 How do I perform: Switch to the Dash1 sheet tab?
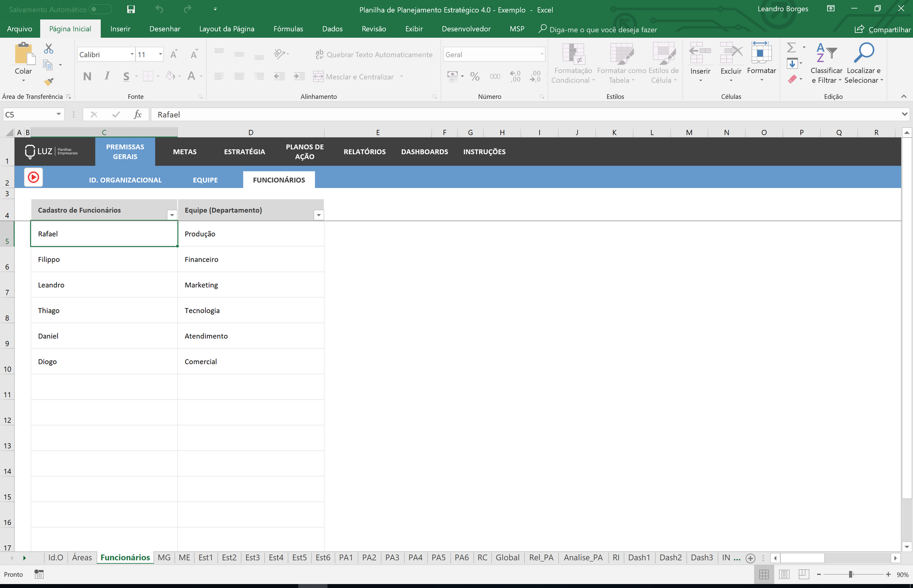point(639,558)
